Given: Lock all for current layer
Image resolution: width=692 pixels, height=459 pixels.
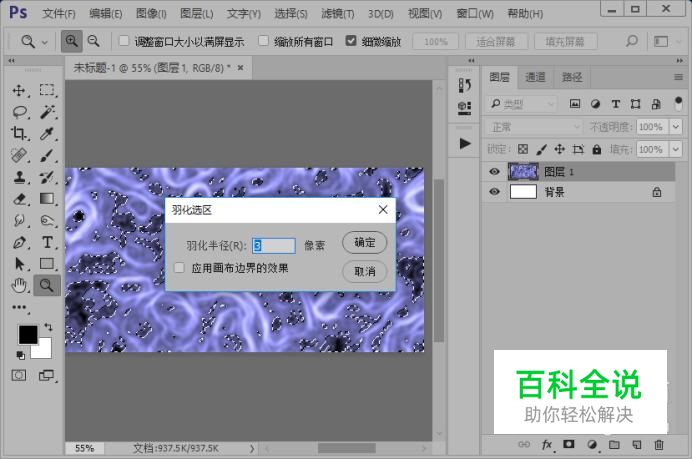Looking at the screenshot, I should [x=597, y=149].
